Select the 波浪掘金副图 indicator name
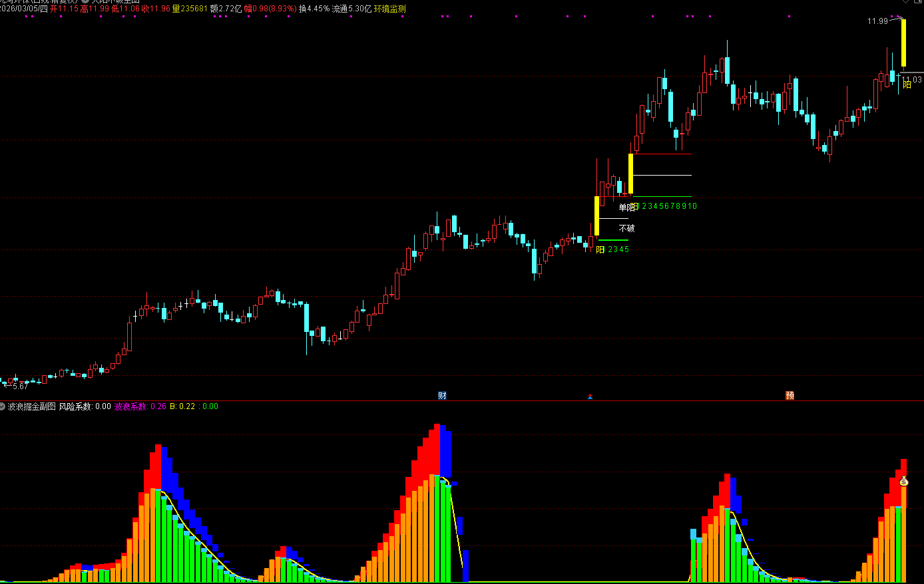Screen dimensions: 924x584 click(x=32, y=406)
